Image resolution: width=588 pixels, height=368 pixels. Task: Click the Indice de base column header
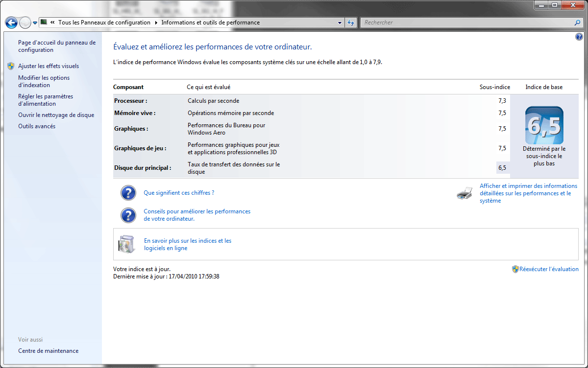[x=544, y=87]
